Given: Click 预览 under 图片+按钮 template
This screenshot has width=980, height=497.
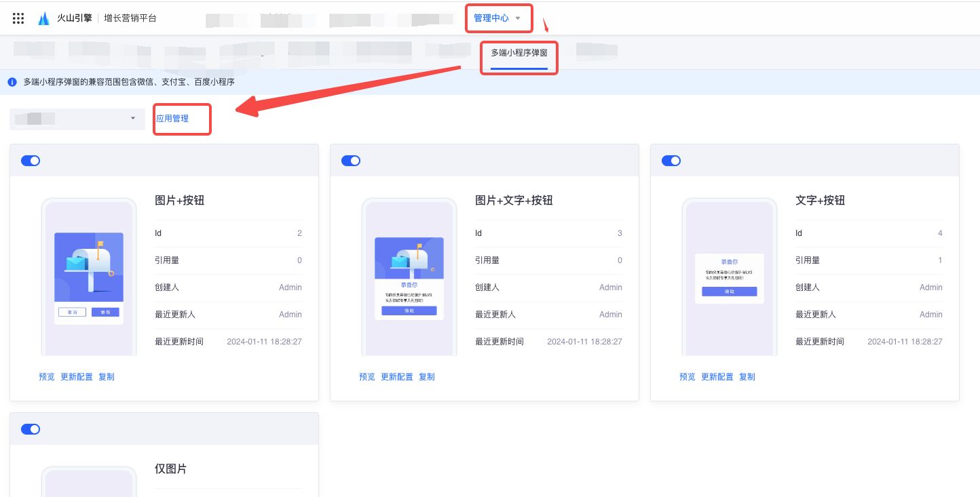Looking at the screenshot, I should click(x=47, y=377).
